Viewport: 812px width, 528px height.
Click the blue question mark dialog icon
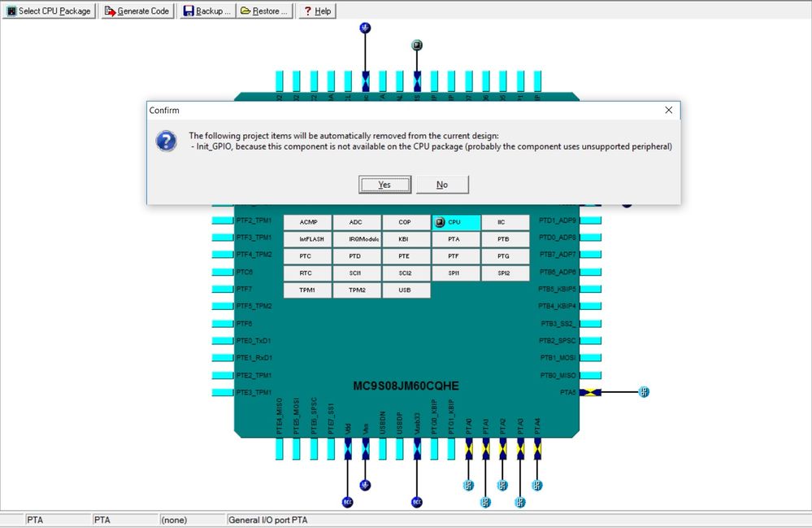[x=167, y=141]
